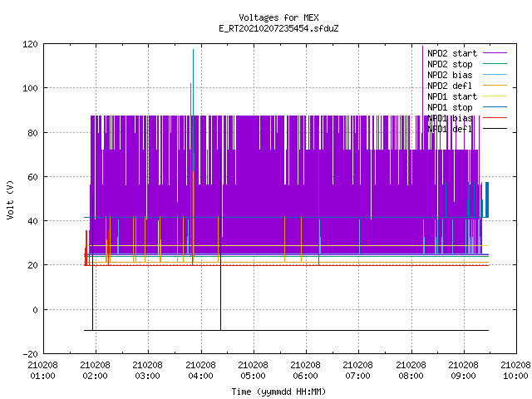The height and width of the screenshot is (399, 532).
Task: Click the x-axis tick label 210208 01:00
Action: click(42, 371)
